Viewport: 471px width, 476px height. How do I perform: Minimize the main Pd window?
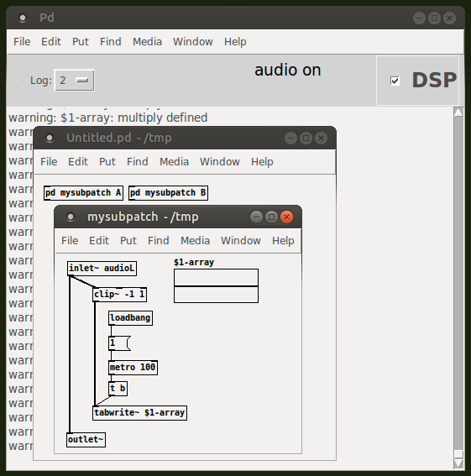click(x=420, y=18)
